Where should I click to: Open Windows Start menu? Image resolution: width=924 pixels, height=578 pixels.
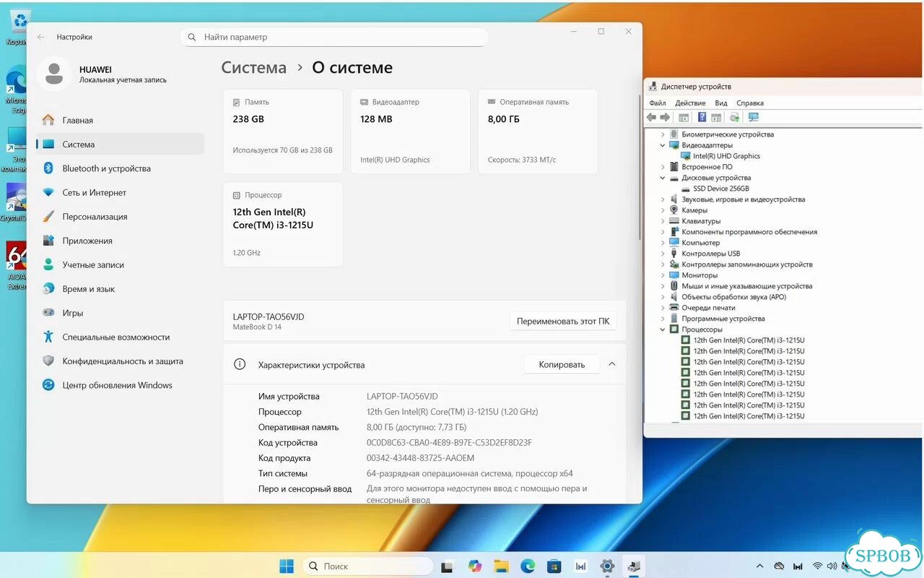click(287, 566)
